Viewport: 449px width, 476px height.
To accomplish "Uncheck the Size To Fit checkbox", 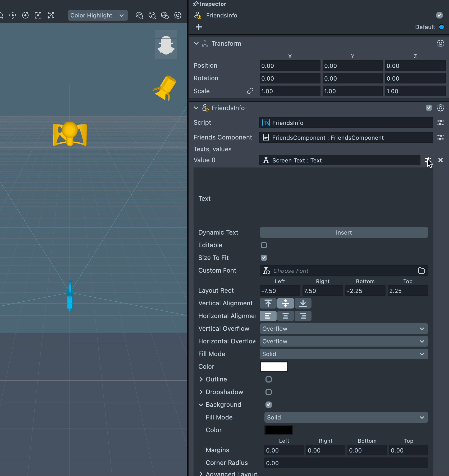I will pos(264,258).
